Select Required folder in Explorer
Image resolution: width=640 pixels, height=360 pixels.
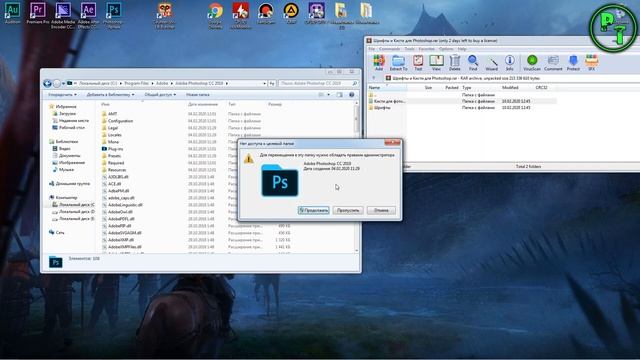click(x=113, y=163)
